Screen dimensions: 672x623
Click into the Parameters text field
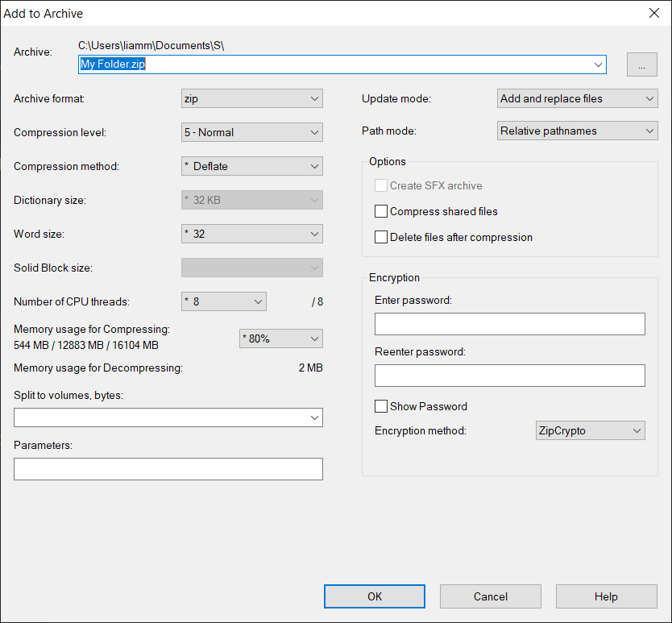click(168, 469)
